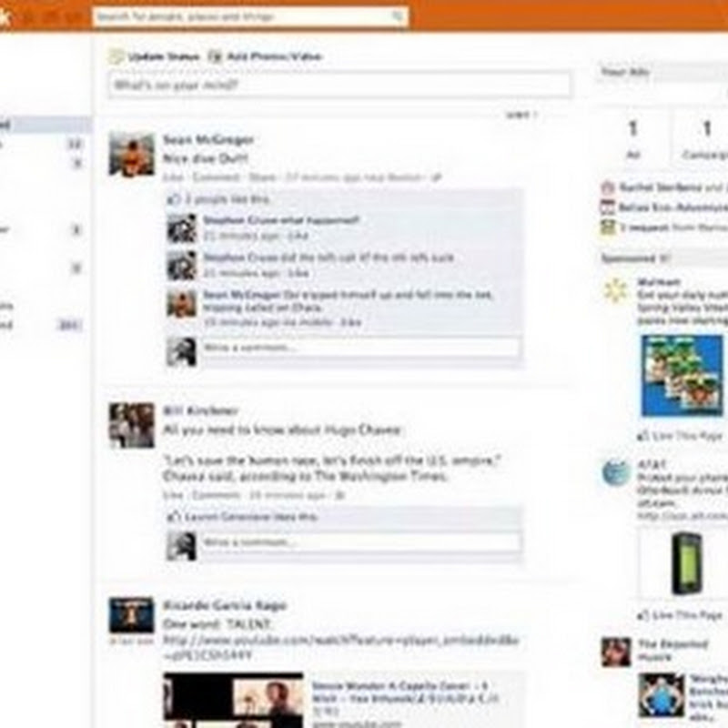Select the Update Status option
This screenshot has width=728, height=728.
(x=155, y=56)
